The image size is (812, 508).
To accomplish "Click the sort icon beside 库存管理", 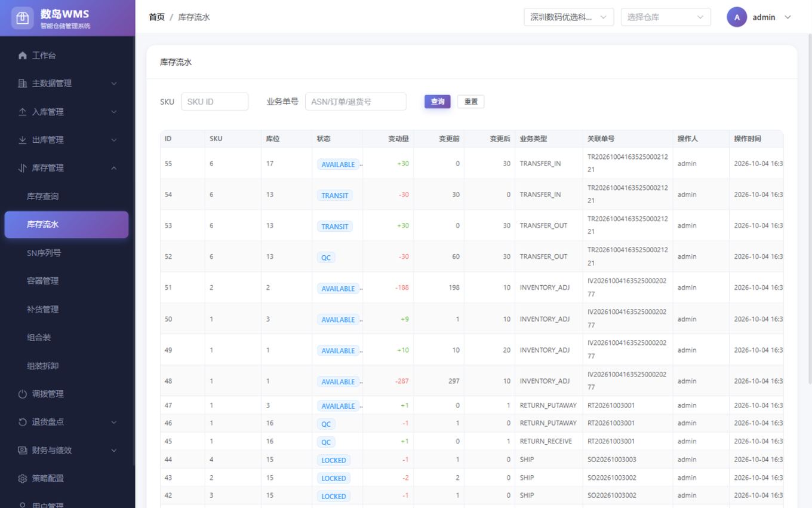I will tap(23, 168).
